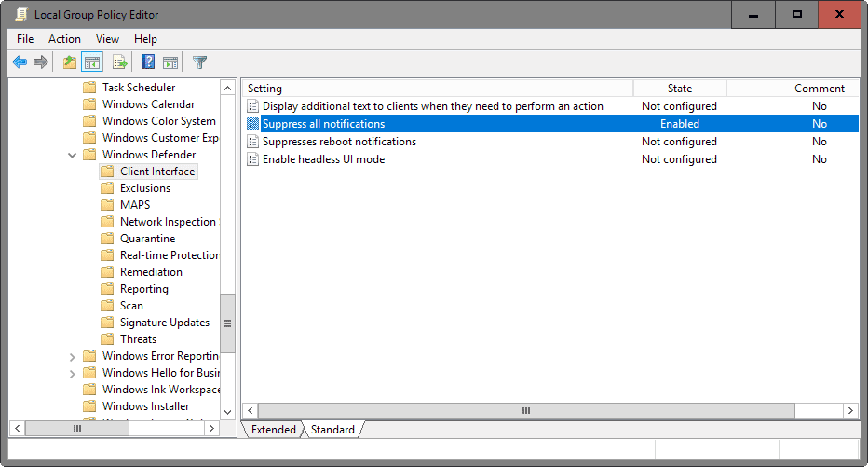This screenshot has width=868, height=467.
Task: Open the Help menu
Action: point(145,39)
